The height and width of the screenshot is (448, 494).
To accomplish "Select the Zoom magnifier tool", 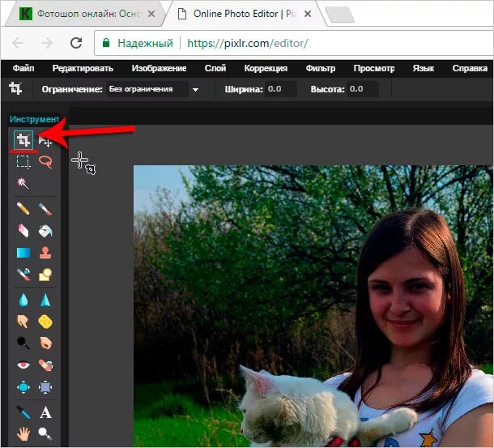I will coord(45,433).
